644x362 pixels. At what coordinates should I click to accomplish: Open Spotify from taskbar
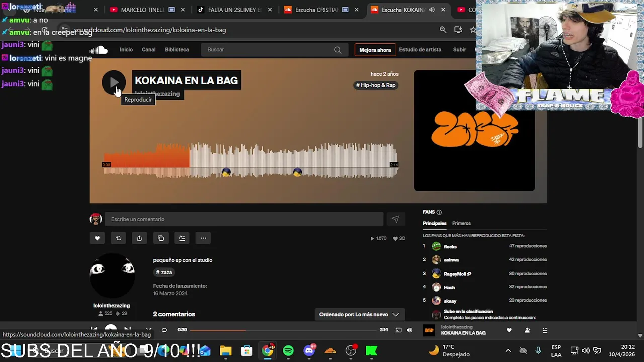point(288,350)
